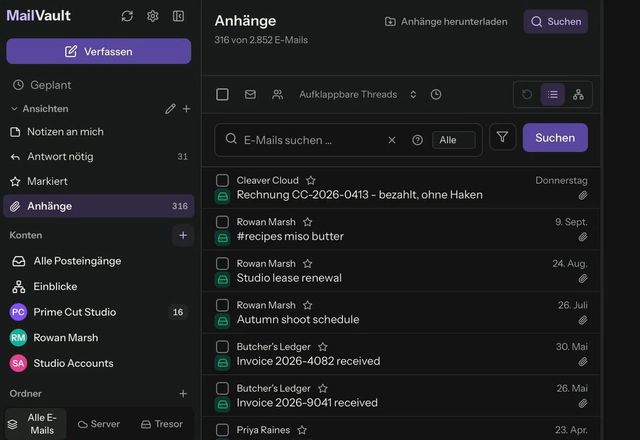The width and height of the screenshot is (640, 440).
Task: Check the Invoice 2026-4082 checkbox
Action: click(x=222, y=347)
